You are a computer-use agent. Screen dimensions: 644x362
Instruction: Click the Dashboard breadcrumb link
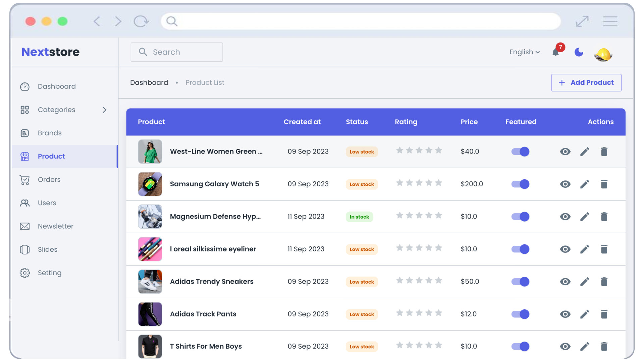(149, 82)
